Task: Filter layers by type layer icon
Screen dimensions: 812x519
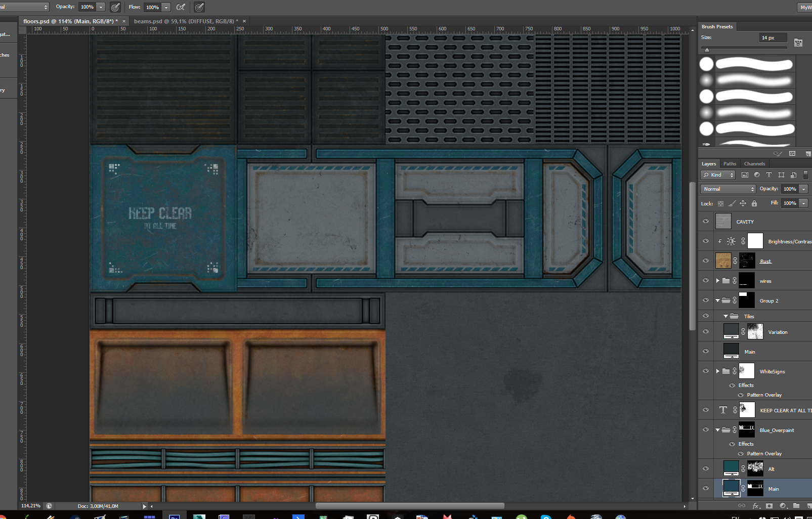Action: [769, 175]
